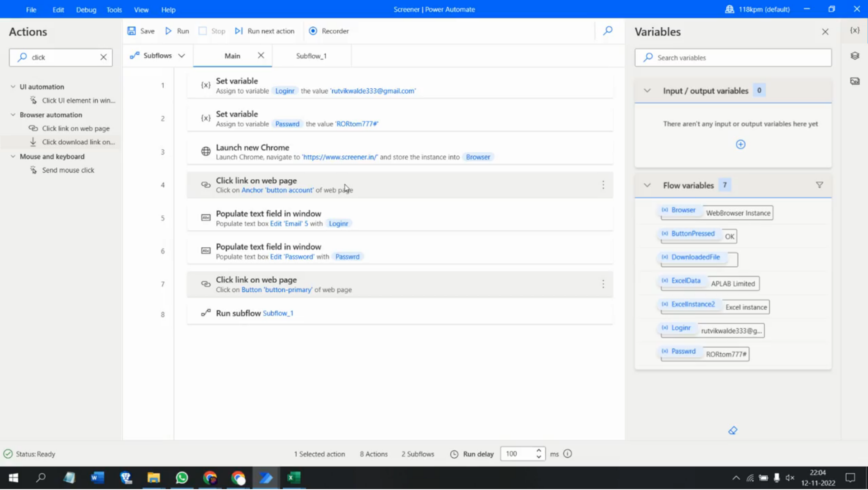Open the Images pane icon
The image size is (868, 490).
(854, 81)
